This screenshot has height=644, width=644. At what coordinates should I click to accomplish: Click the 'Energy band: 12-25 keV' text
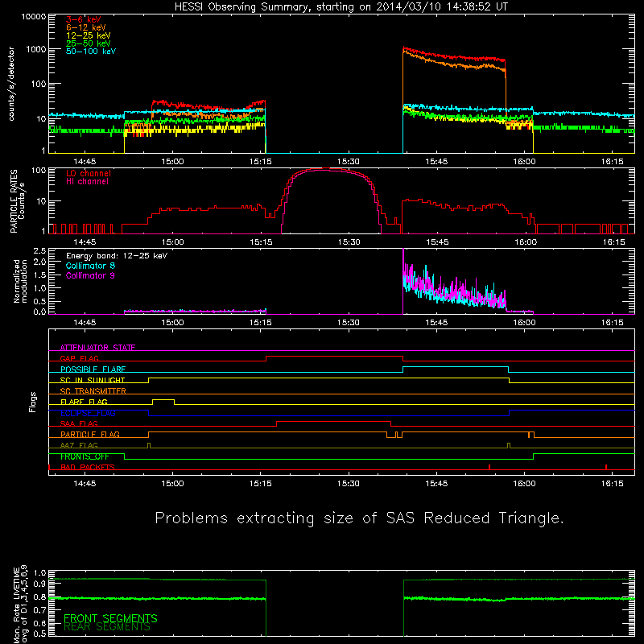click(117, 256)
